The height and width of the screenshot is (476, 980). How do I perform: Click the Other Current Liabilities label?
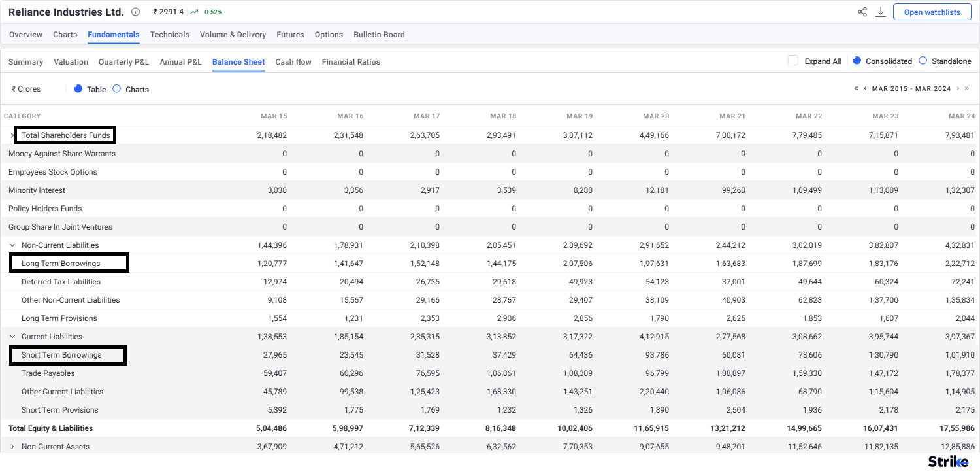[62, 392]
